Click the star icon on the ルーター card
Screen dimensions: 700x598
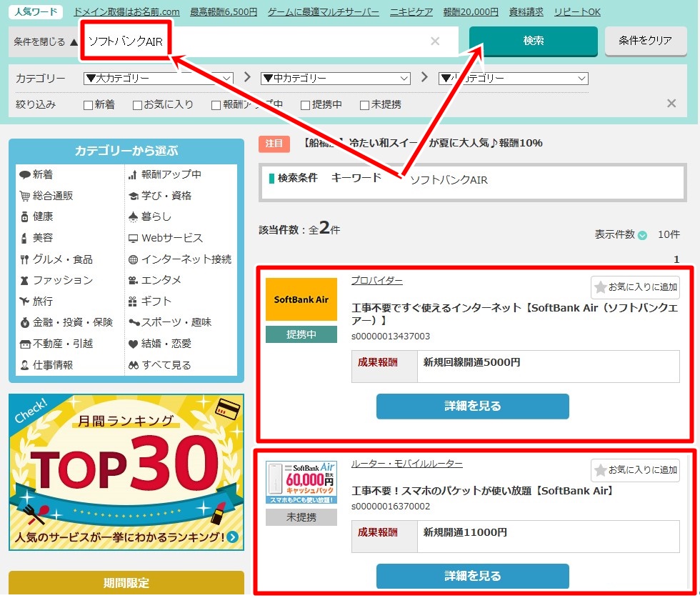[601, 470]
